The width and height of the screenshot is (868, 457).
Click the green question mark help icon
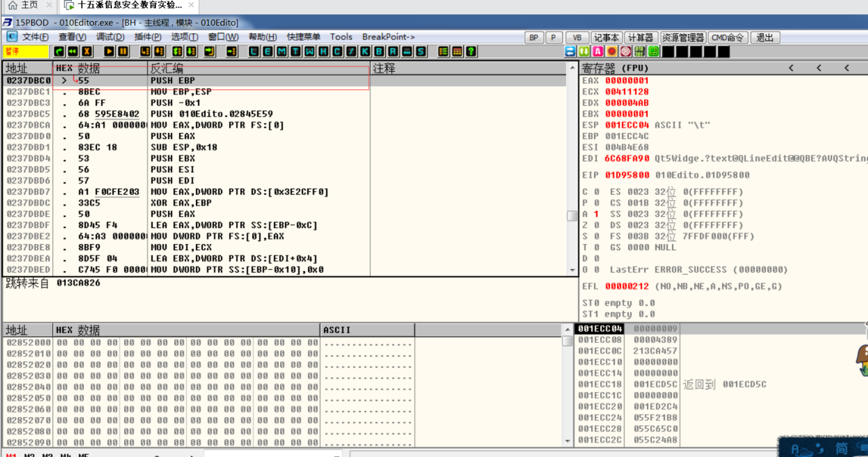pos(471,52)
